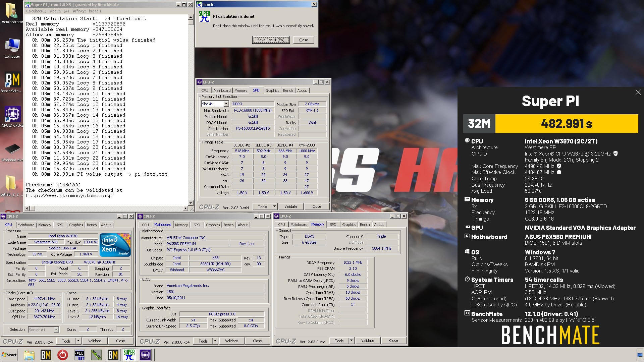Click Super PI horizontal scrollbar right arrow
Viewport: 644px width, 362px height.
(185, 208)
